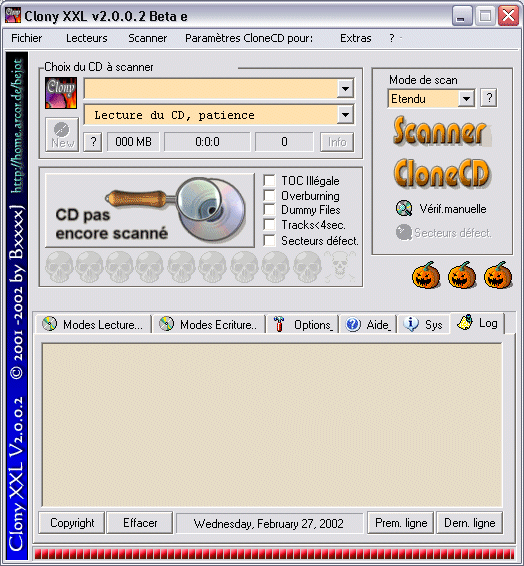Enable the Secteurs défect. checkbox
This screenshot has width=524, height=566.
click(269, 240)
